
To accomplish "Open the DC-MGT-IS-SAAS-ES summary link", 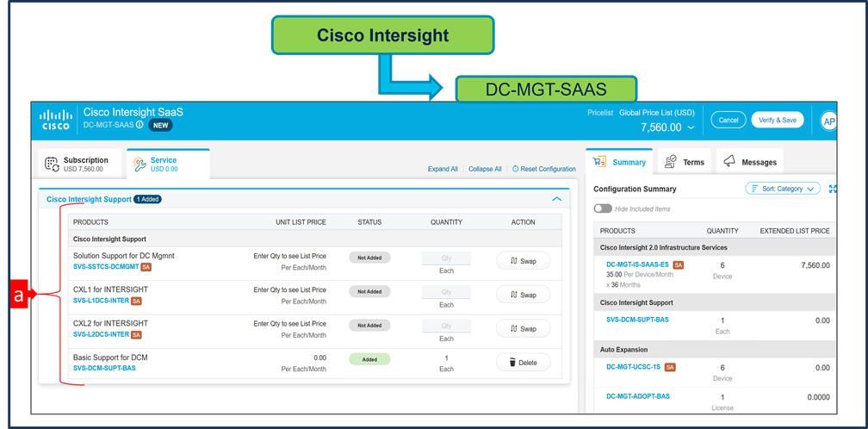I will coord(638,265).
